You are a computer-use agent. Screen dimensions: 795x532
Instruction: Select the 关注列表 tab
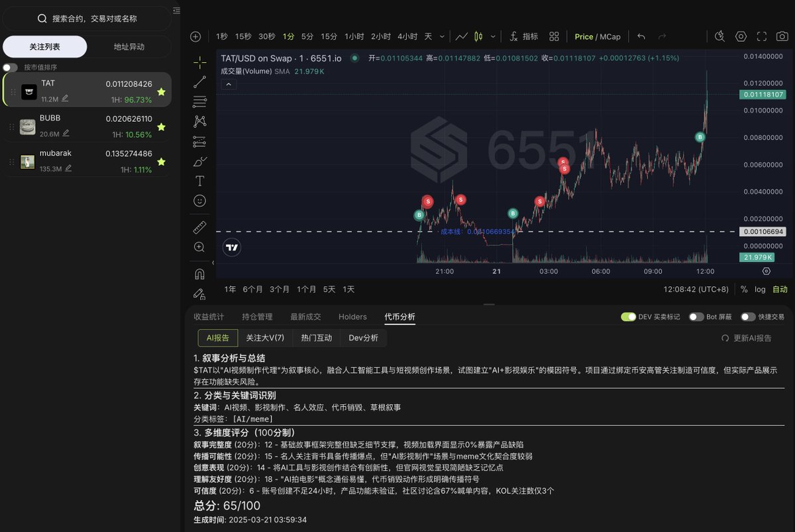[45, 47]
